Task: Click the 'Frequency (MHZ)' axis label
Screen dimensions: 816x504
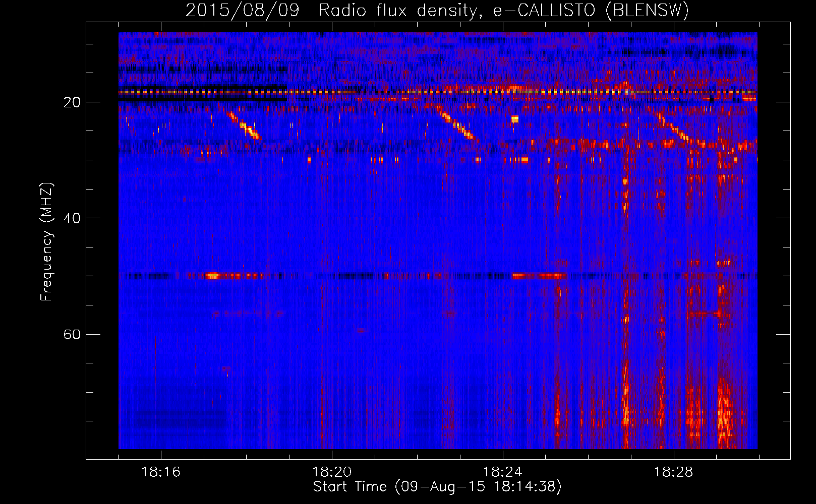Action: [x=46, y=242]
